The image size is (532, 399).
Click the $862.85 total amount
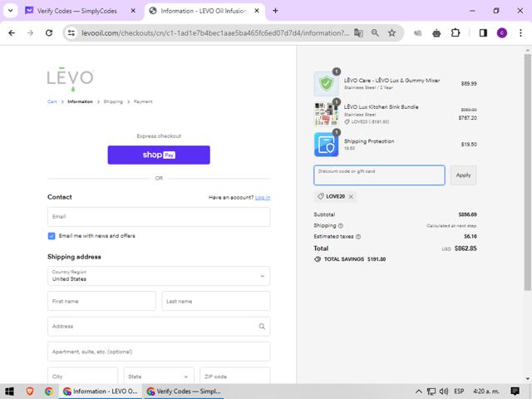tap(465, 249)
